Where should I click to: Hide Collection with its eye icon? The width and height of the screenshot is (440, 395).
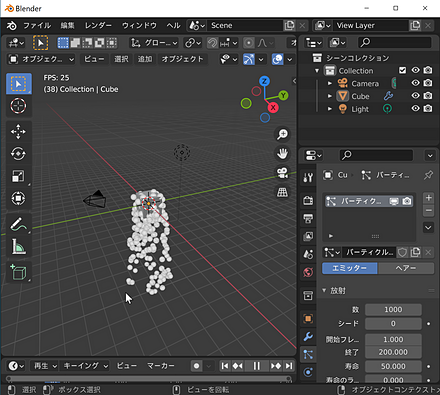coord(415,70)
